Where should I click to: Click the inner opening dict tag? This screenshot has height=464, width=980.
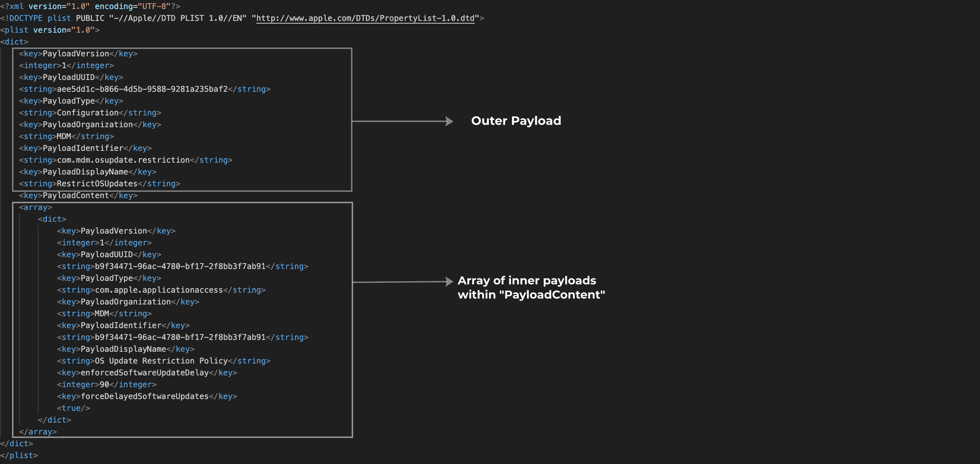click(x=52, y=219)
